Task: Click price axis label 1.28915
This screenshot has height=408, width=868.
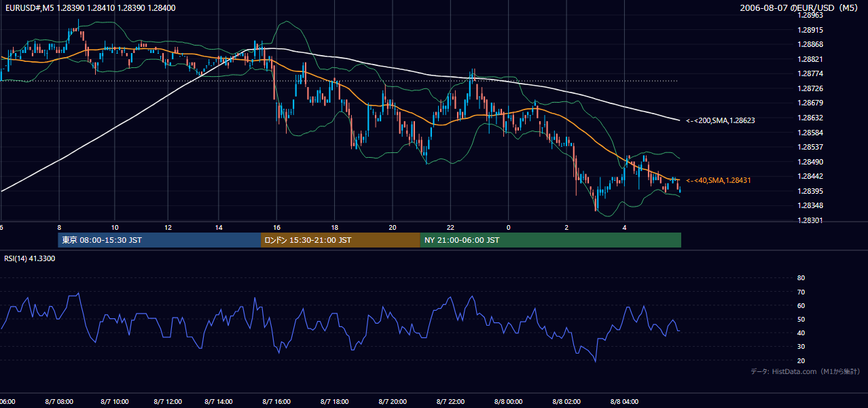Action: tap(809, 30)
